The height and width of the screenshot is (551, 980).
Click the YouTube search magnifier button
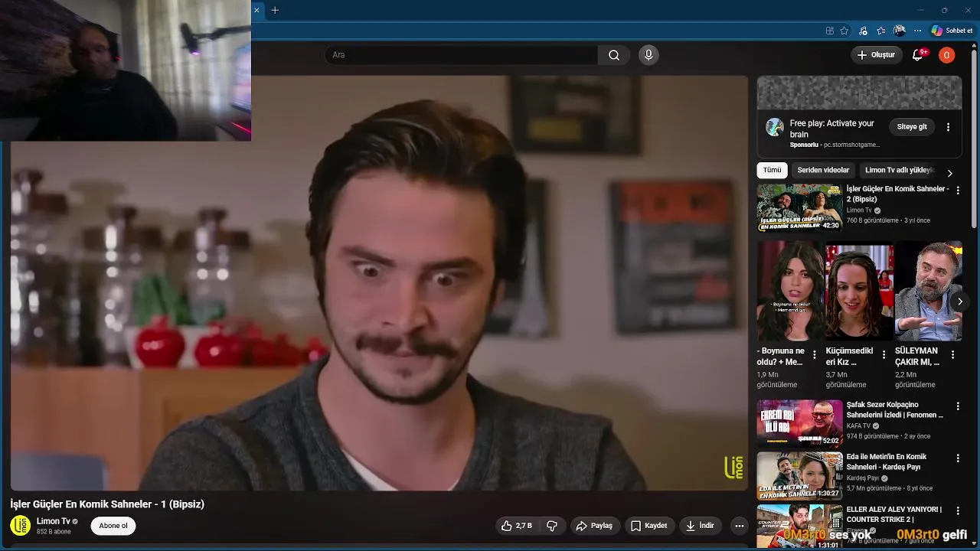pyautogui.click(x=614, y=55)
